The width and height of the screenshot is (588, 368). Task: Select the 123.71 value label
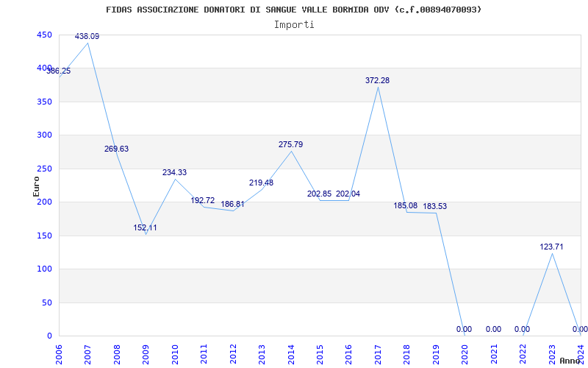tap(552, 247)
